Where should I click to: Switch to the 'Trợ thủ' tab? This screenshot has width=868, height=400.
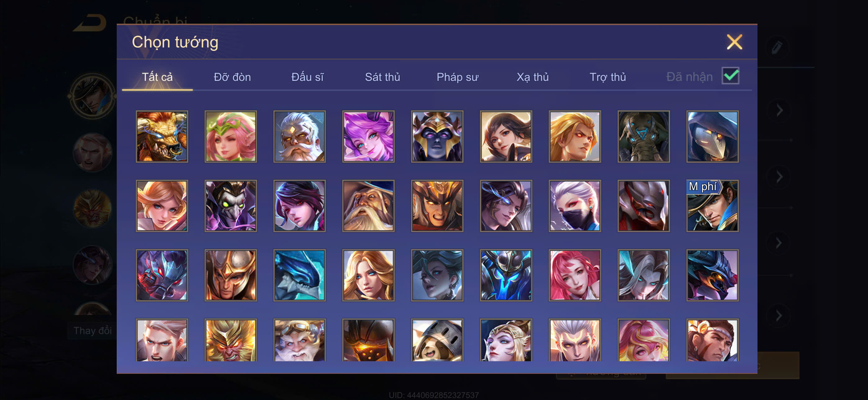pos(608,77)
